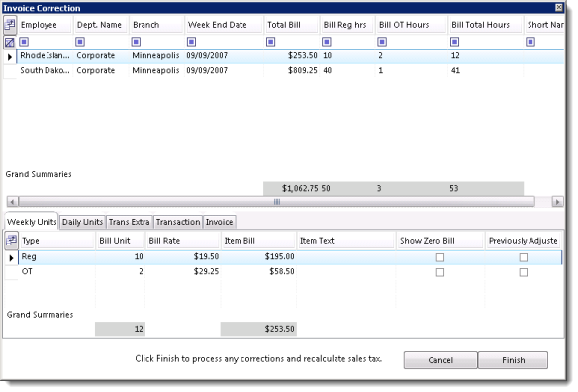Screen dimensions: 578x392
Task: Open the filter operator under the Dept. Name column
Action: [x=80, y=42]
